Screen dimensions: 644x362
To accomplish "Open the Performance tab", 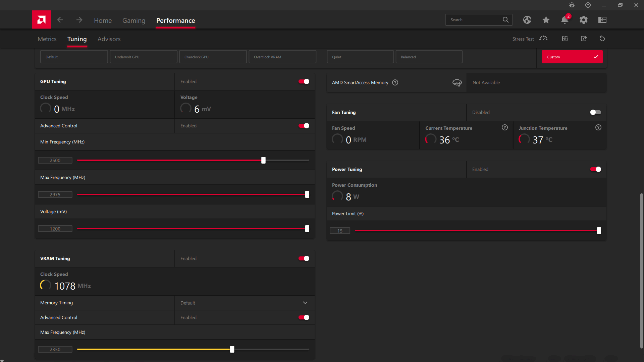I will [175, 20].
